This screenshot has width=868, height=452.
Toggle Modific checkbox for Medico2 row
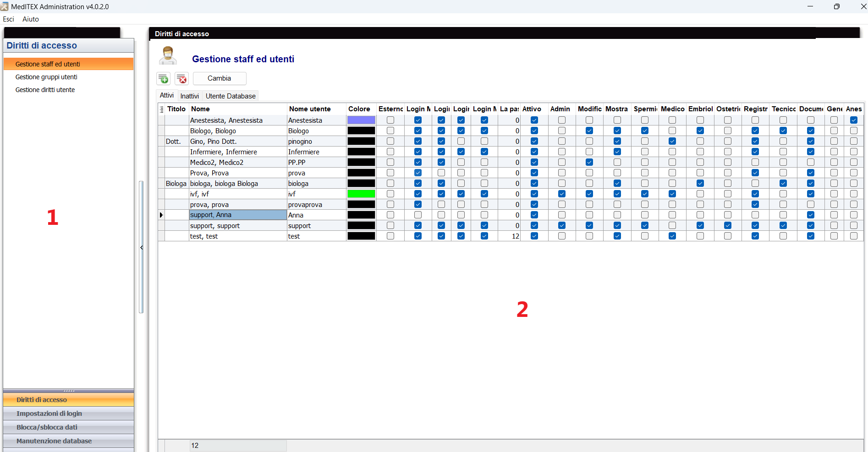589,162
